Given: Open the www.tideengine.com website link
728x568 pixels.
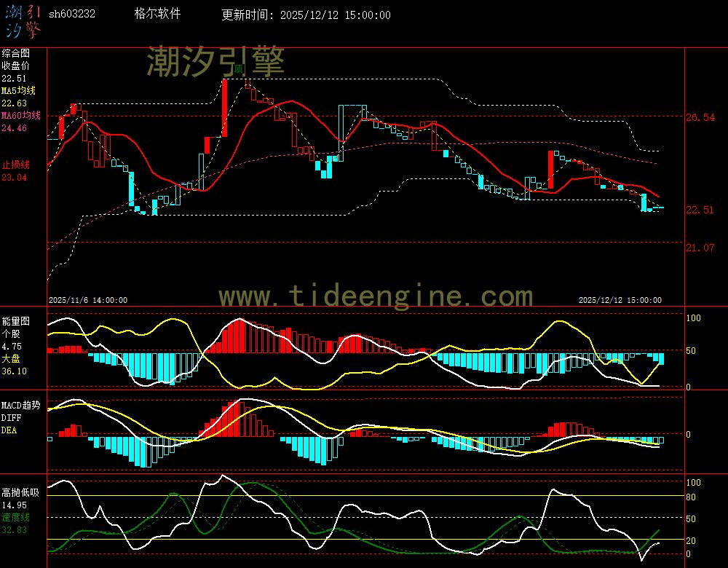Looking at the screenshot, I should (376, 296).
